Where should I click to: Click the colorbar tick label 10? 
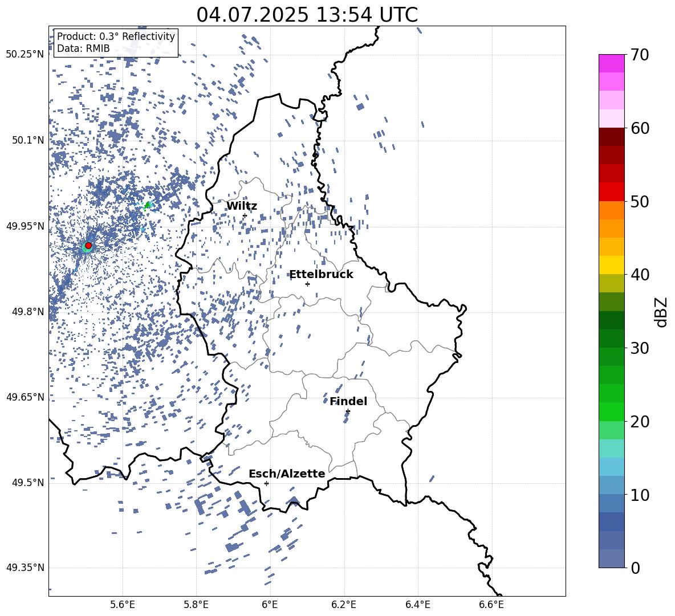[x=640, y=495]
